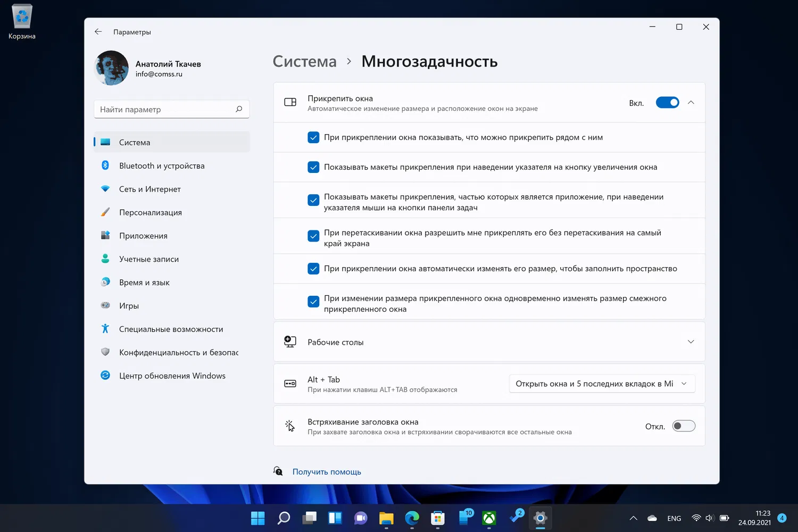Screen dimensions: 798x532
Task: Uncheck snapping without dragging to край экрана
Action: point(313,236)
